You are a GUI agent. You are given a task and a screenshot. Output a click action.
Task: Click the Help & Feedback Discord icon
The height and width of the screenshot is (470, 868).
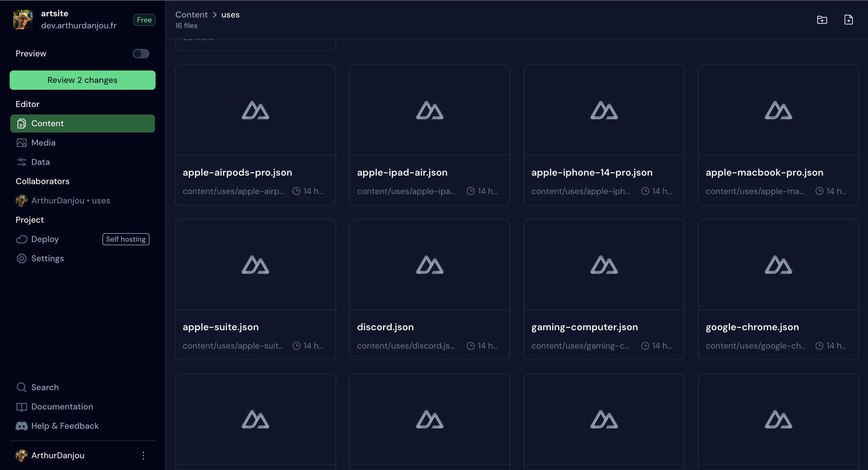(x=22, y=426)
